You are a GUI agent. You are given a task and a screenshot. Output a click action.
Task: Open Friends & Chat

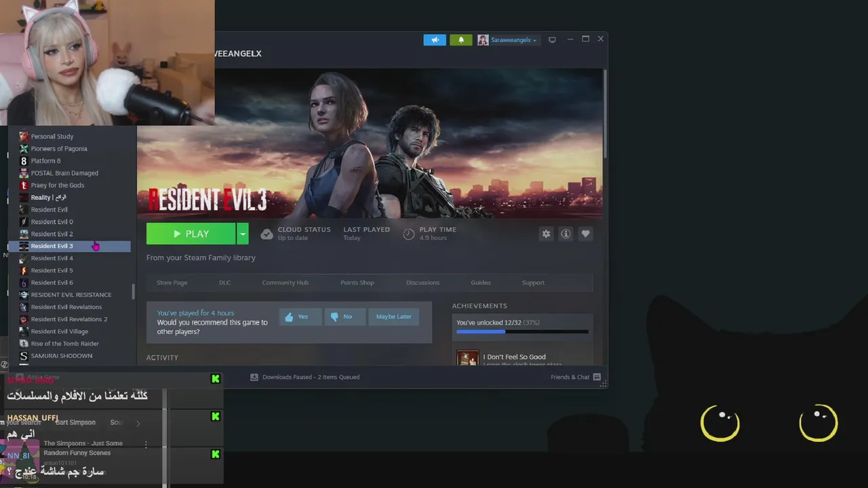(575, 377)
